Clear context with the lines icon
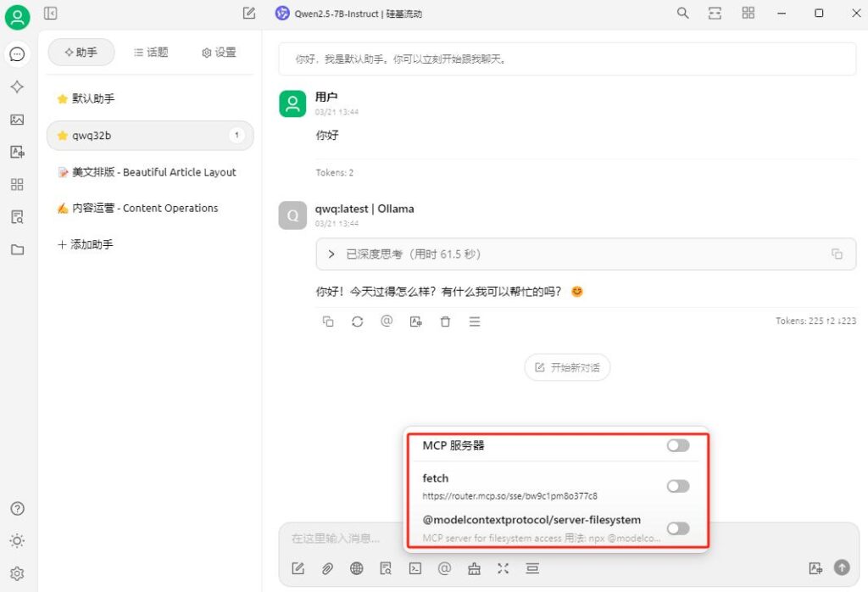The height and width of the screenshot is (592, 868). click(x=532, y=568)
